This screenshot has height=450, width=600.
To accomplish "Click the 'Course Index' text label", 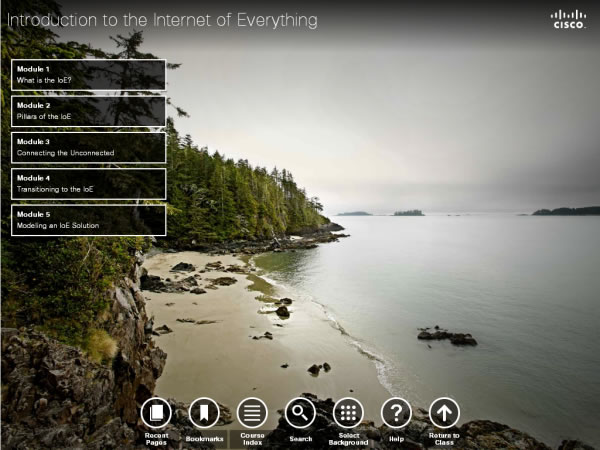I will point(252,439).
